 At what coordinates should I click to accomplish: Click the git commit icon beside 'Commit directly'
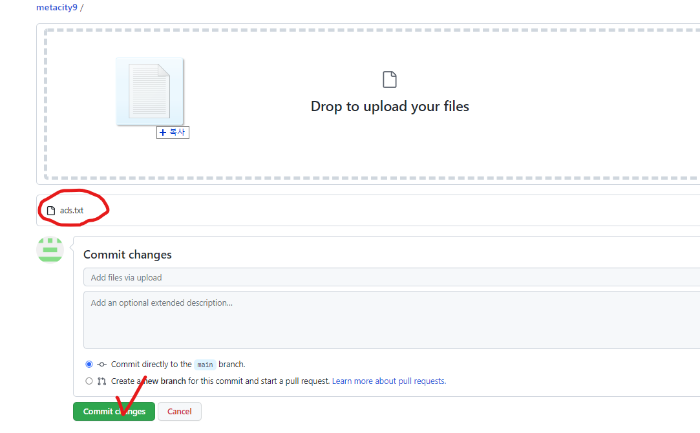102,364
